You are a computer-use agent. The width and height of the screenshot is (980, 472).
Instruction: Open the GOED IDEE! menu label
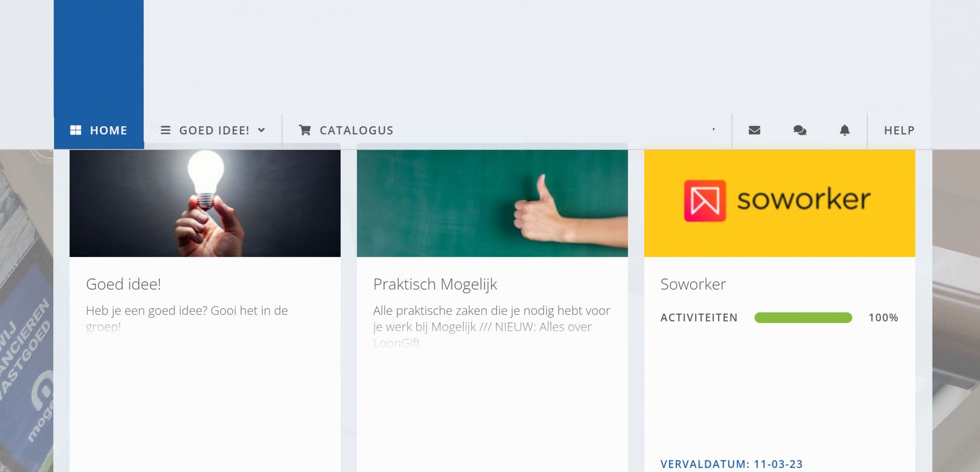tap(214, 130)
